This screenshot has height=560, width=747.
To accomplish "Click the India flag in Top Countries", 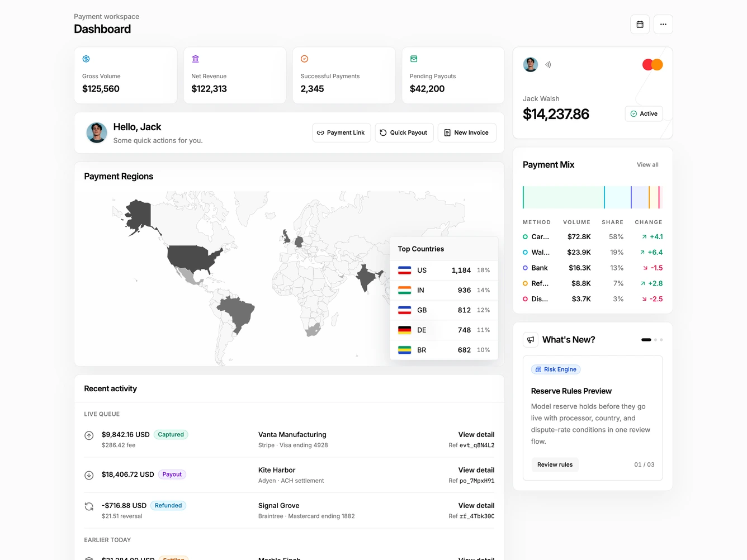I will [405, 291].
